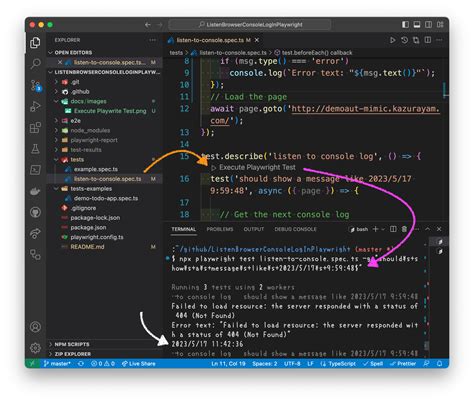Open the errors and warnings status bar counter

[x=103, y=364]
